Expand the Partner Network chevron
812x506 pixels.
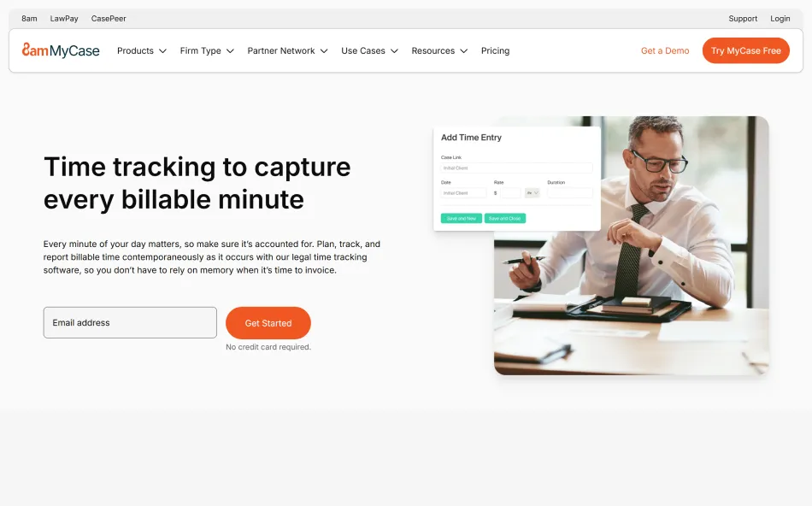coord(324,50)
